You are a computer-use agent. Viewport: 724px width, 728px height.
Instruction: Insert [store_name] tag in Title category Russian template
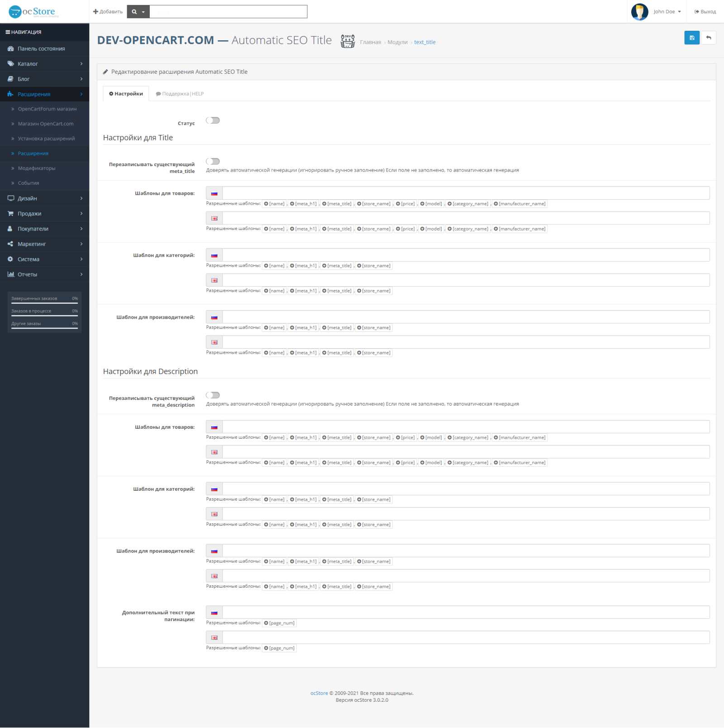coord(374,266)
